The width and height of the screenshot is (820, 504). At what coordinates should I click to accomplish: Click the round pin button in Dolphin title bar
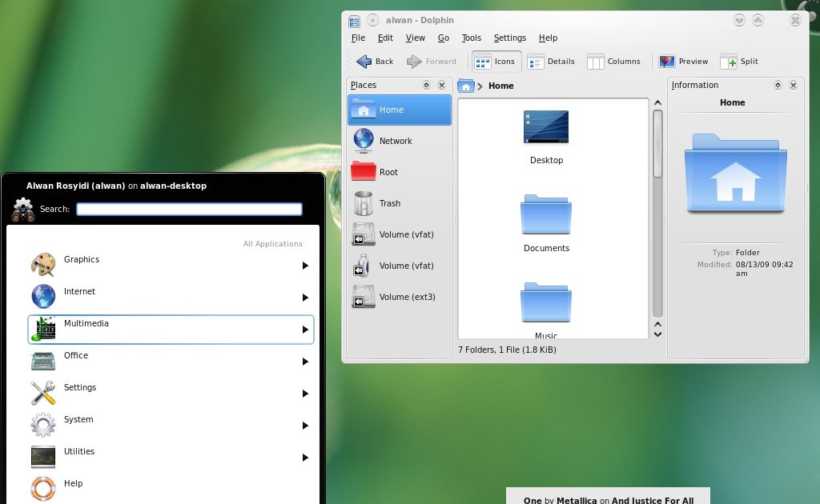tap(372, 20)
